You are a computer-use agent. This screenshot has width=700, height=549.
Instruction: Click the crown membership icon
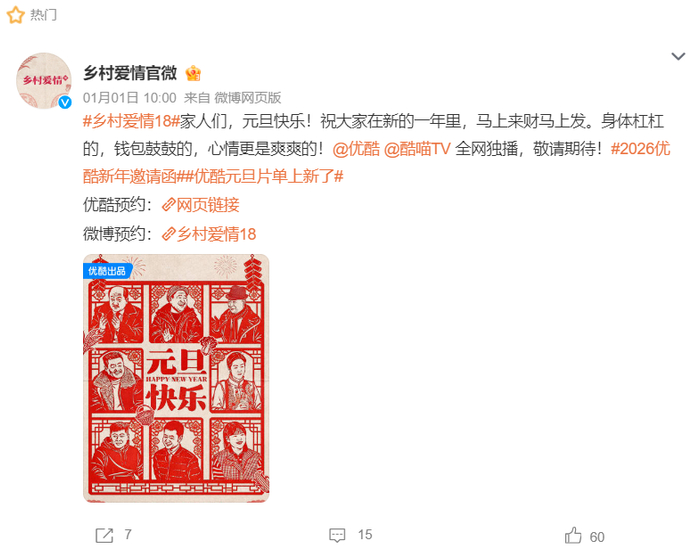point(193,73)
